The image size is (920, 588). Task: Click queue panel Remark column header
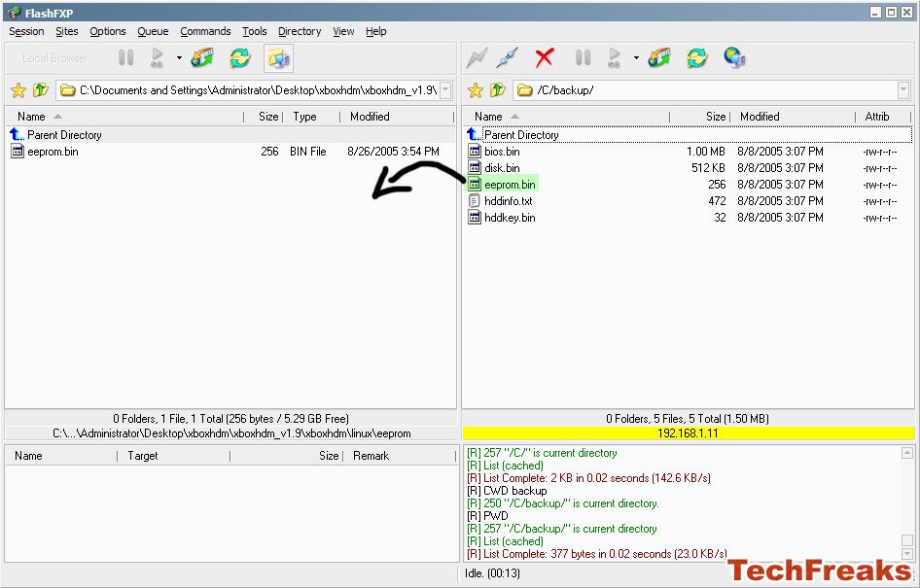[399, 456]
